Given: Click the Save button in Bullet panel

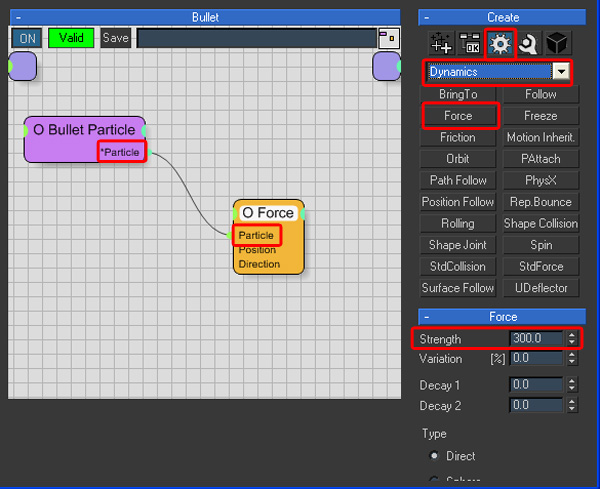Looking at the screenshot, I should [116, 38].
